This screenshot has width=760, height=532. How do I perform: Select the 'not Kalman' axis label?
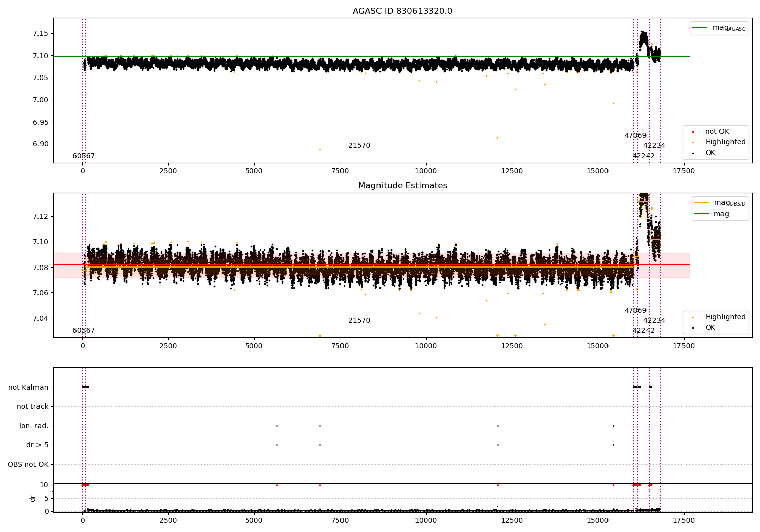pos(28,387)
